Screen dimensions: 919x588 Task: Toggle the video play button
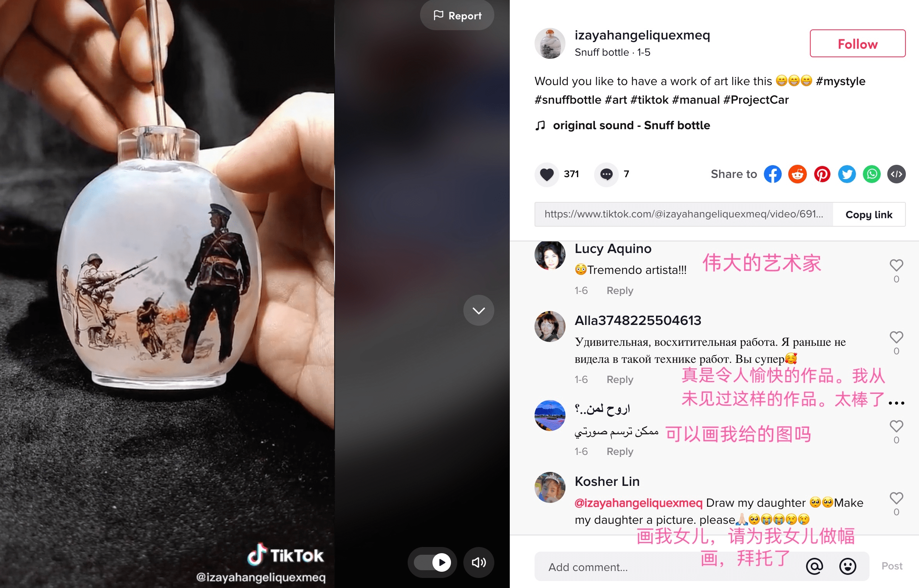[x=440, y=561]
